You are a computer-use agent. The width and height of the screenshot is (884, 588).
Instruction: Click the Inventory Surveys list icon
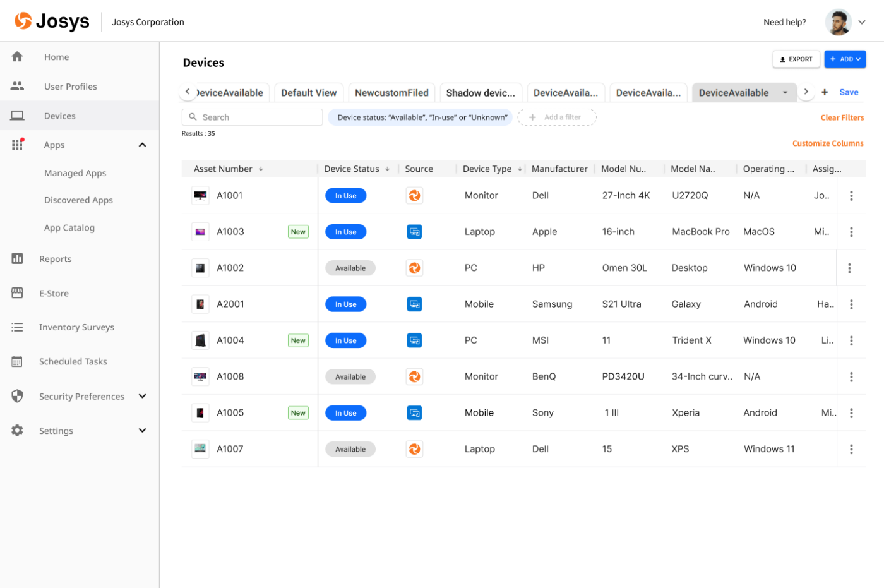17,327
